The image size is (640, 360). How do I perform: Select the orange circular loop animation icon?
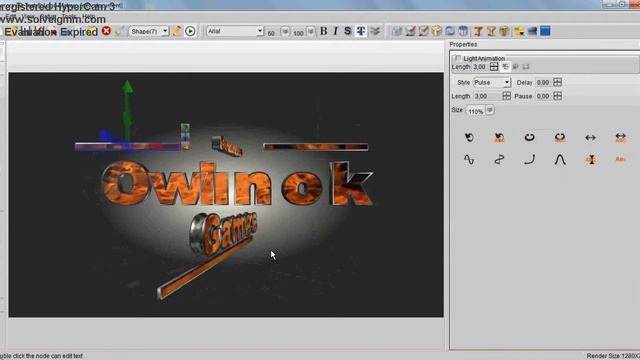pos(560,138)
